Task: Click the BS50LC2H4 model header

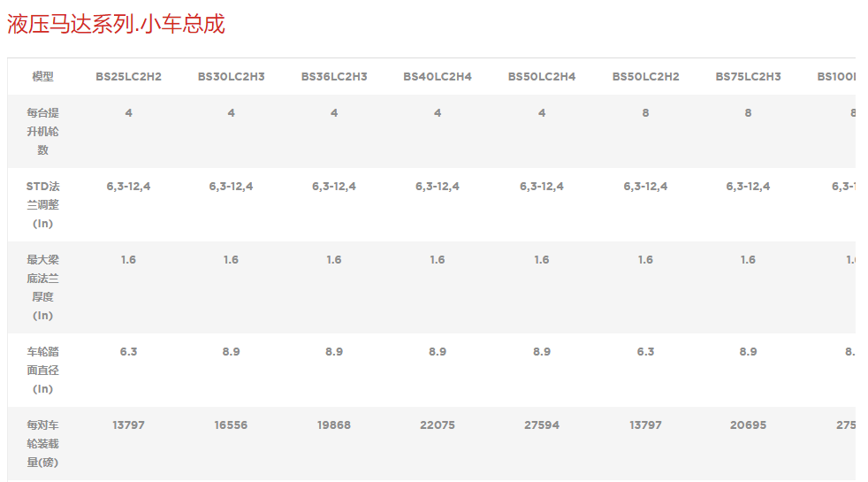Action: tap(541, 77)
